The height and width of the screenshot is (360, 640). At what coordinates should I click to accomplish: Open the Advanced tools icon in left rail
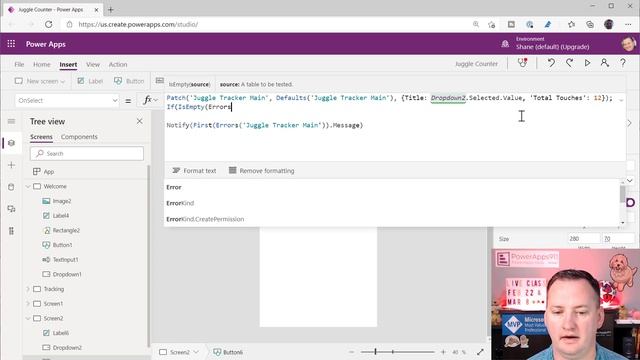(11, 231)
